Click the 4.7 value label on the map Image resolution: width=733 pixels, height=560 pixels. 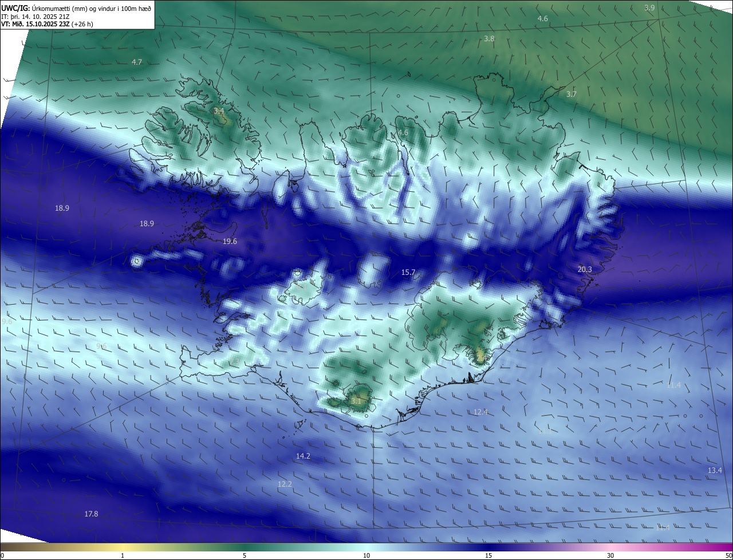[137, 62]
